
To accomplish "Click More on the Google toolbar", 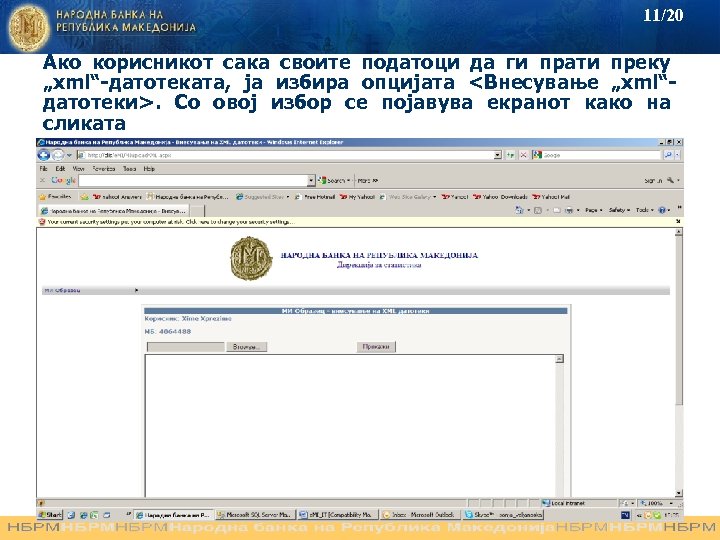I will [x=367, y=180].
